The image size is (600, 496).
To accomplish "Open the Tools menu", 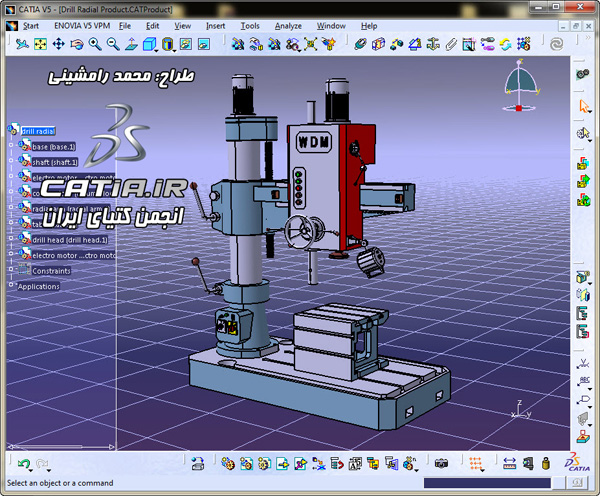I will point(250,26).
